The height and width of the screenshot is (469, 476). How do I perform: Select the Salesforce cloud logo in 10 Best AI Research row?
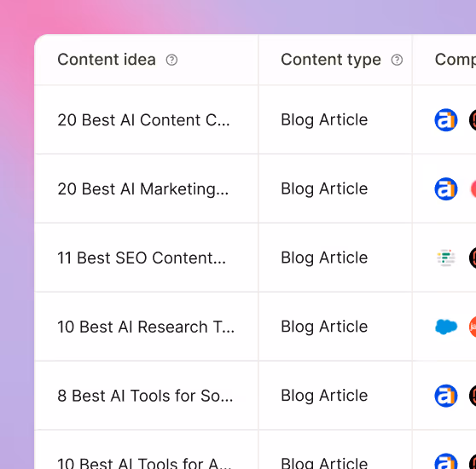click(x=446, y=327)
